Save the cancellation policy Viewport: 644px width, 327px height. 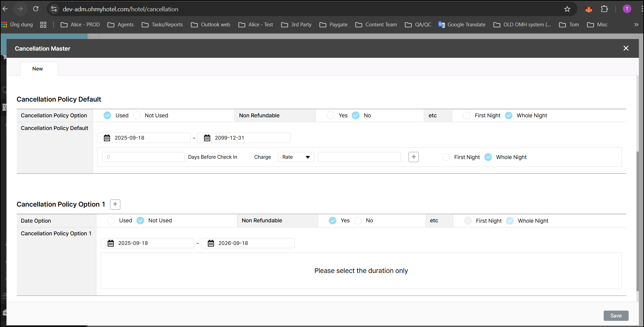point(616,316)
